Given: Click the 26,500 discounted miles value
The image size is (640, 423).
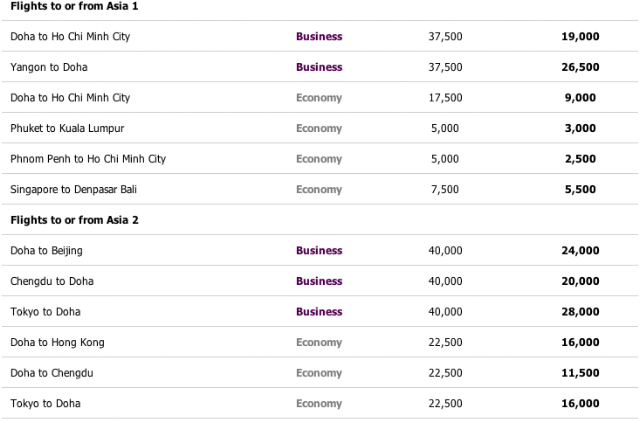Looking at the screenshot, I should pos(579,67).
